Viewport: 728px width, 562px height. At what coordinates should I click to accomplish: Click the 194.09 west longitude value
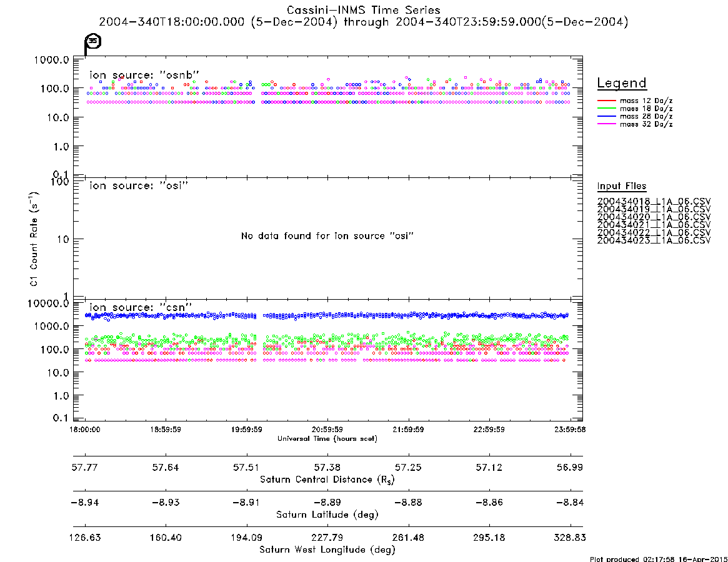(x=247, y=538)
